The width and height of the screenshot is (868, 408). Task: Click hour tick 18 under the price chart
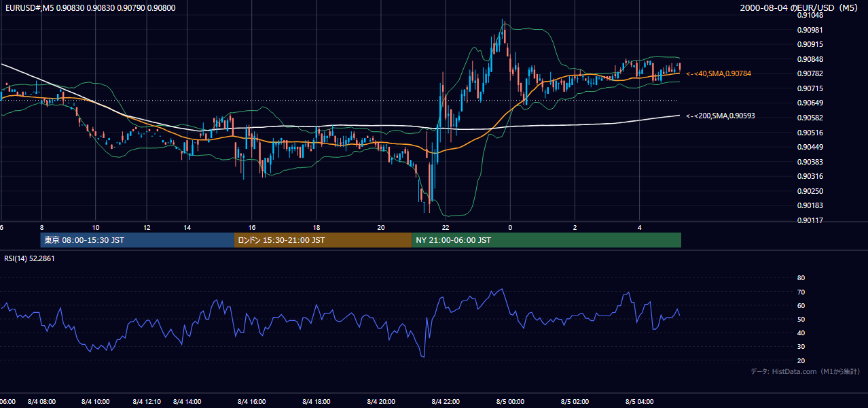316,228
